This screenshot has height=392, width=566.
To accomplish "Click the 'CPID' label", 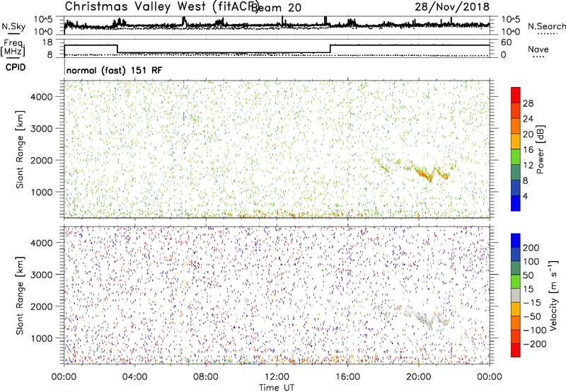I will 16,67.
